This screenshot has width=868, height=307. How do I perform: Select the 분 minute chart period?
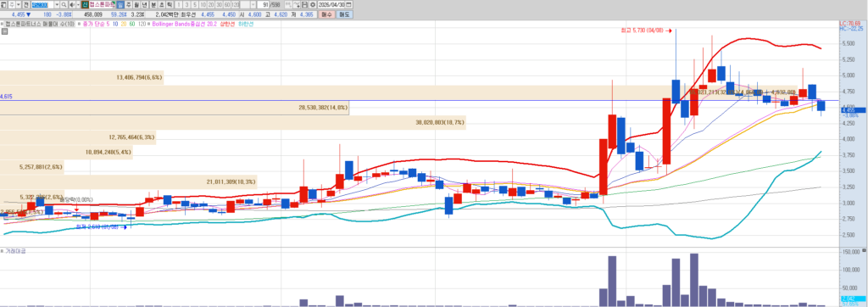click(x=153, y=4)
